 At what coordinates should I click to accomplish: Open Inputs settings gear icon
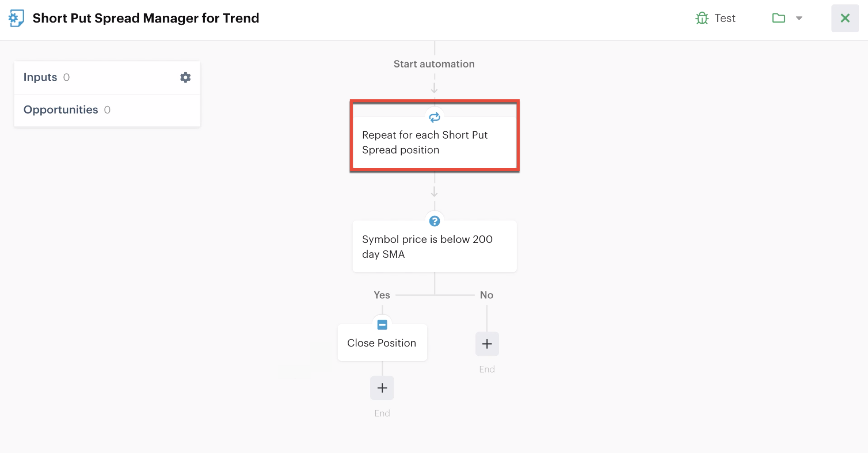click(x=185, y=77)
